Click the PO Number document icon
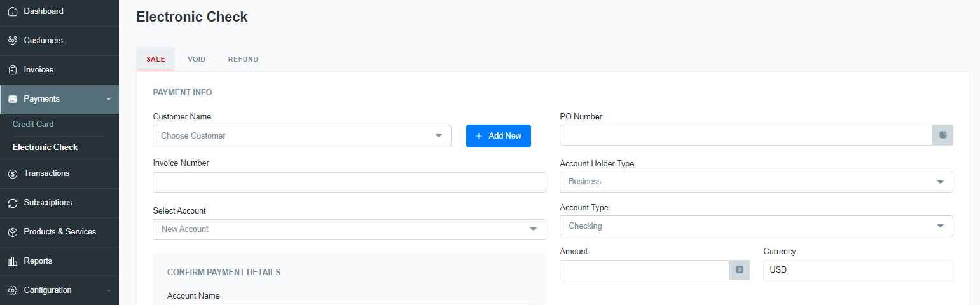This screenshot has height=305, width=980. click(x=943, y=135)
